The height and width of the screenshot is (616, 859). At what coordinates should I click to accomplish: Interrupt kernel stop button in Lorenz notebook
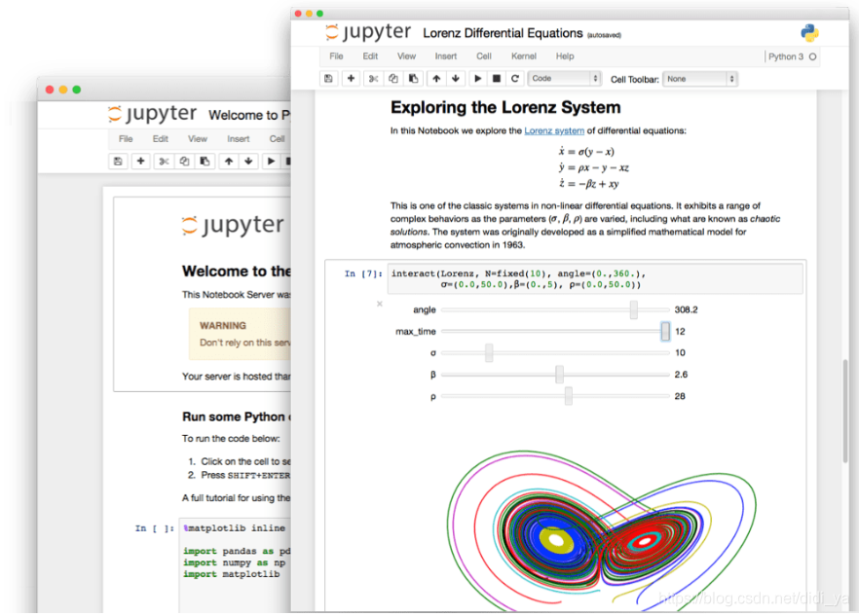pos(497,78)
